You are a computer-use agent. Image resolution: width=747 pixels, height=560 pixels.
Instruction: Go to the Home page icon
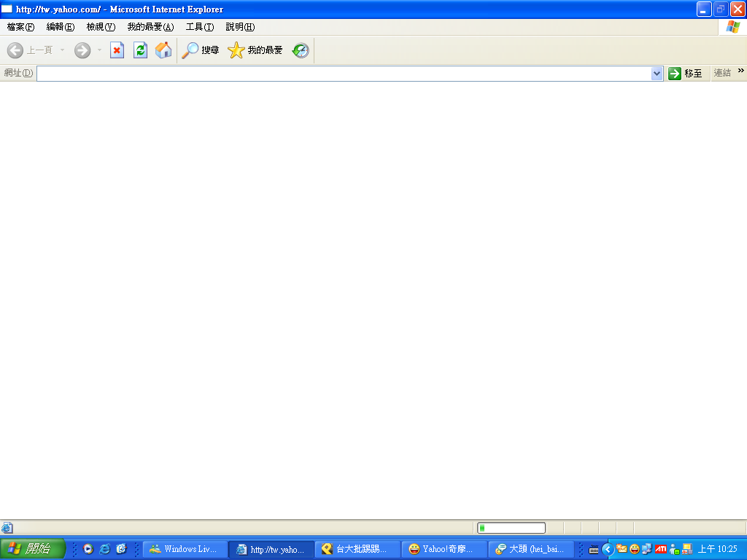(x=163, y=50)
